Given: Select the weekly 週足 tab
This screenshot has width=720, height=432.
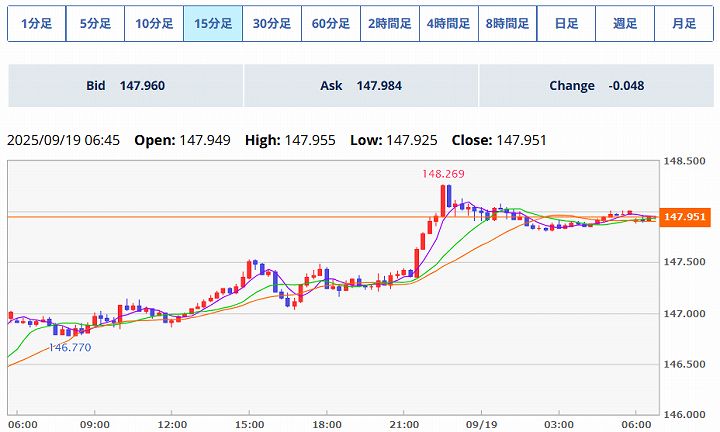Looking at the screenshot, I should (x=625, y=23).
